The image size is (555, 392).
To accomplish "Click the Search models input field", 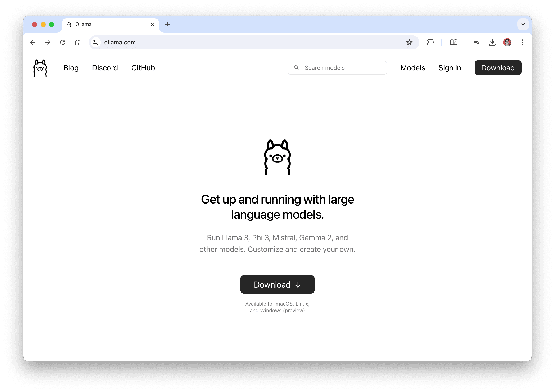I will pyautogui.click(x=338, y=67).
